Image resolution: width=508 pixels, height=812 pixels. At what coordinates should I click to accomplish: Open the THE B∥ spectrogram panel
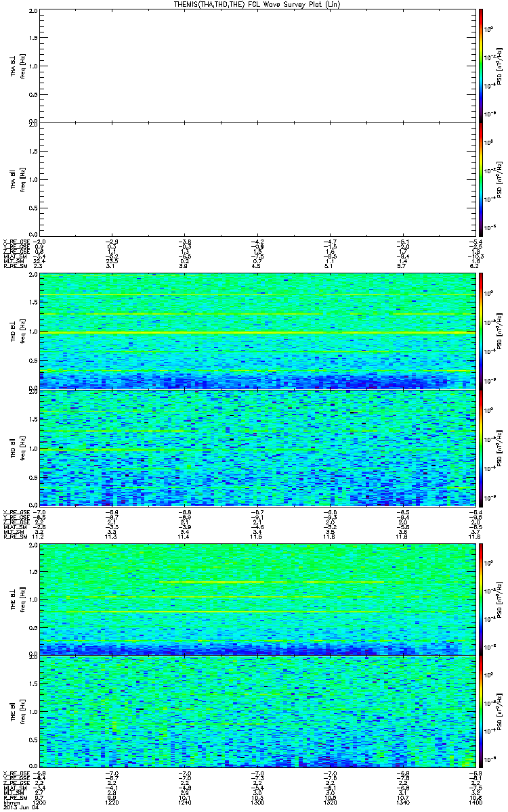[256, 712]
